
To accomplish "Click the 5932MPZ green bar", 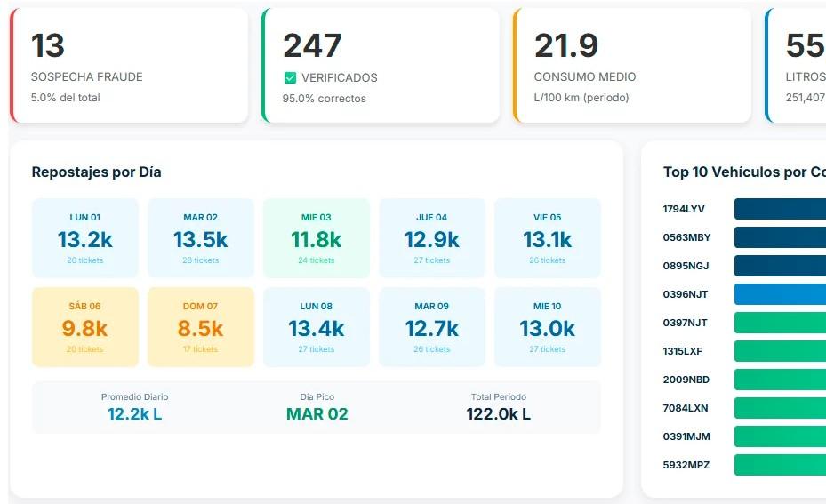I will tap(780, 465).
